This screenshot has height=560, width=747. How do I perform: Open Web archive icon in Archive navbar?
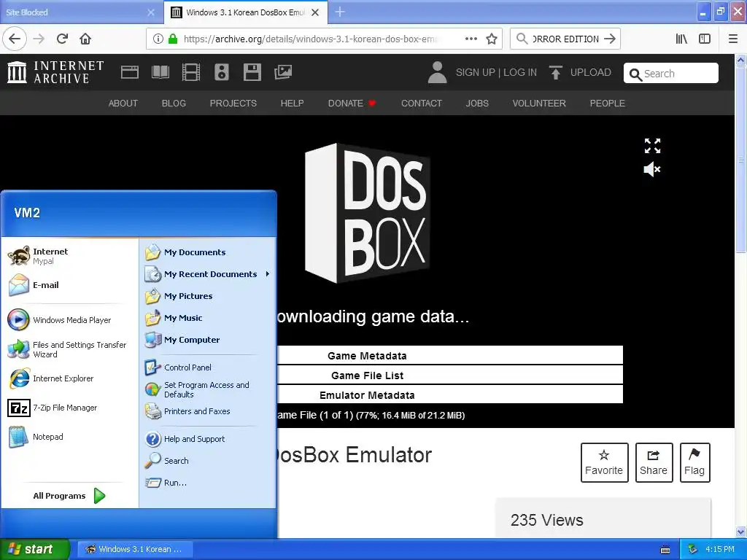point(130,72)
